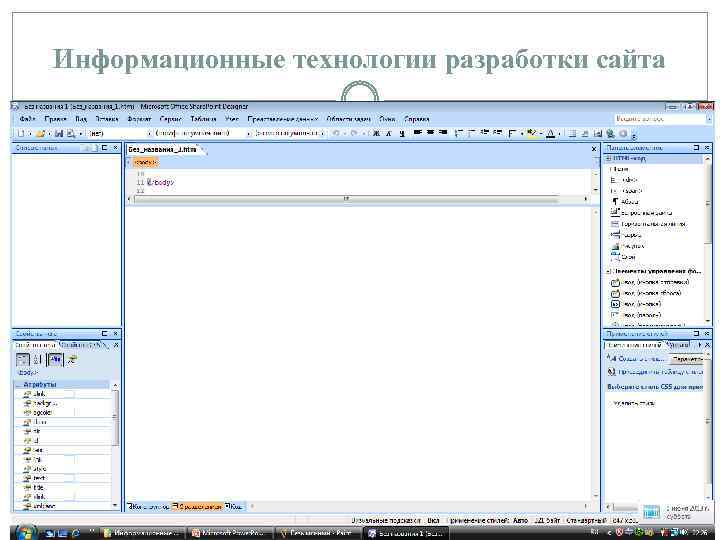Click the text highlight color icon
Screen dimensions: 720x540
click(x=533, y=134)
